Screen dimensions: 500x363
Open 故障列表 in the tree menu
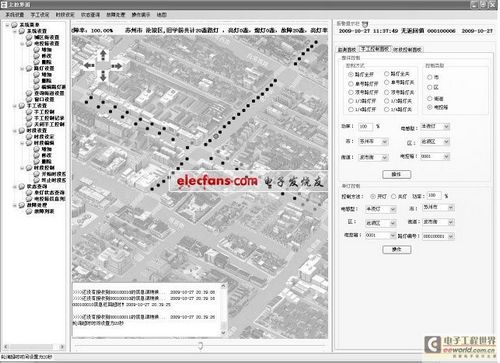point(44,211)
